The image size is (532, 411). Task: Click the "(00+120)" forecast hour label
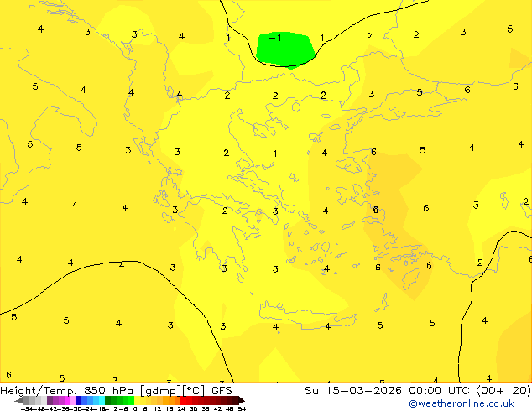pyautogui.click(x=503, y=390)
